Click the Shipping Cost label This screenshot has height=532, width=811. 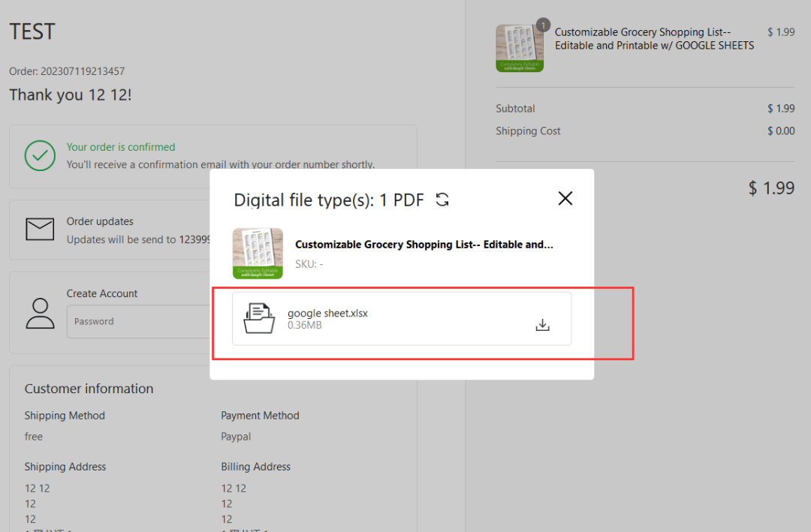click(x=528, y=131)
